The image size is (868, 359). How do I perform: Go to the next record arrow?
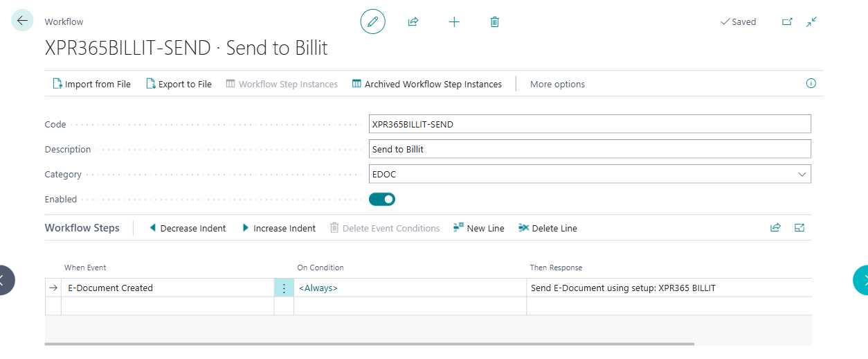(x=860, y=280)
